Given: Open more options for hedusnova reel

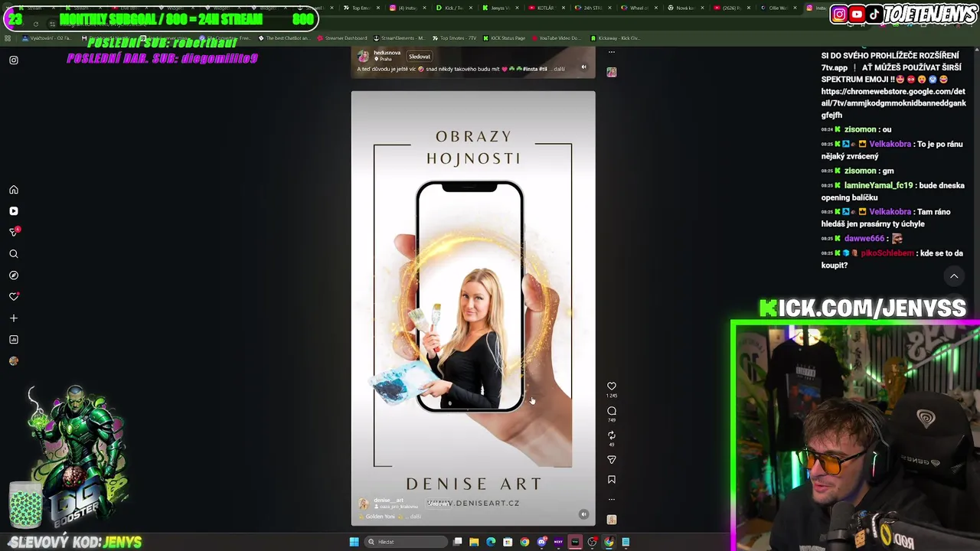Looking at the screenshot, I should pos(611,52).
